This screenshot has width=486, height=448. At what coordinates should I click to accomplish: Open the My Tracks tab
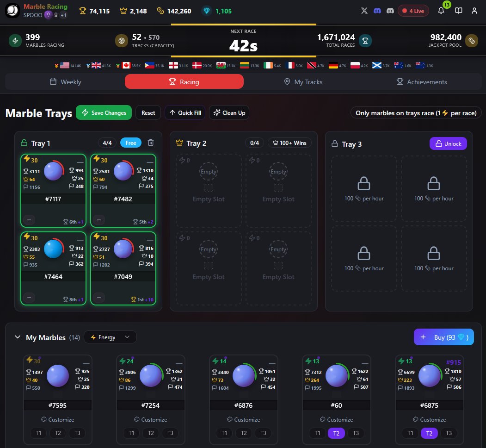coord(303,82)
